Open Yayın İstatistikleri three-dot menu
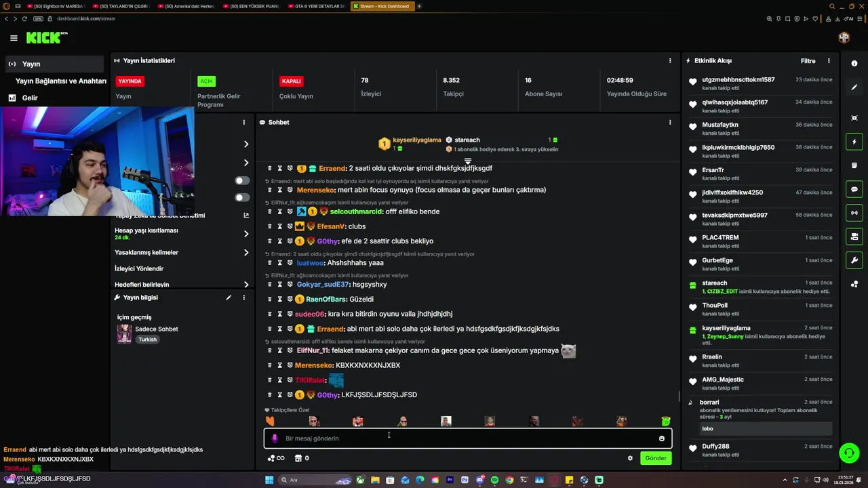This screenshot has width=868, height=488. [x=670, y=60]
